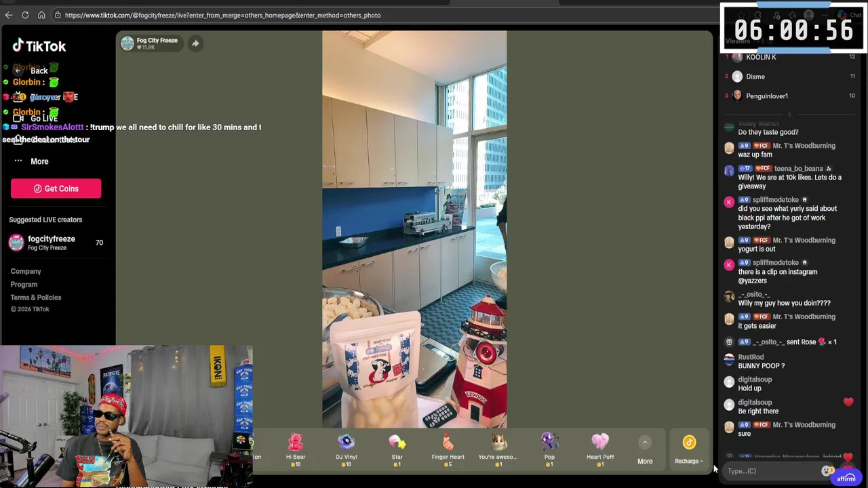Click the -_osito_- profile avatar
This screenshot has width=868, height=488.
[729, 297]
